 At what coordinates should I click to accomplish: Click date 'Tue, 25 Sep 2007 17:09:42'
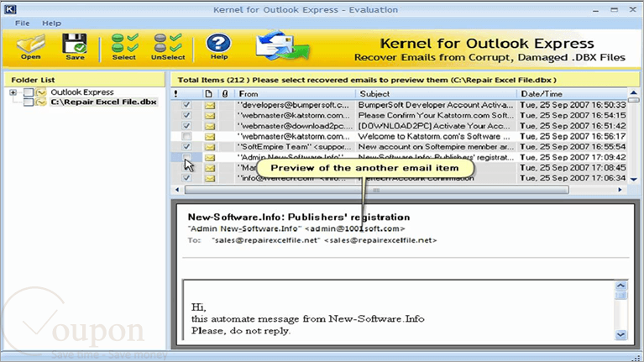[x=573, y=157]
